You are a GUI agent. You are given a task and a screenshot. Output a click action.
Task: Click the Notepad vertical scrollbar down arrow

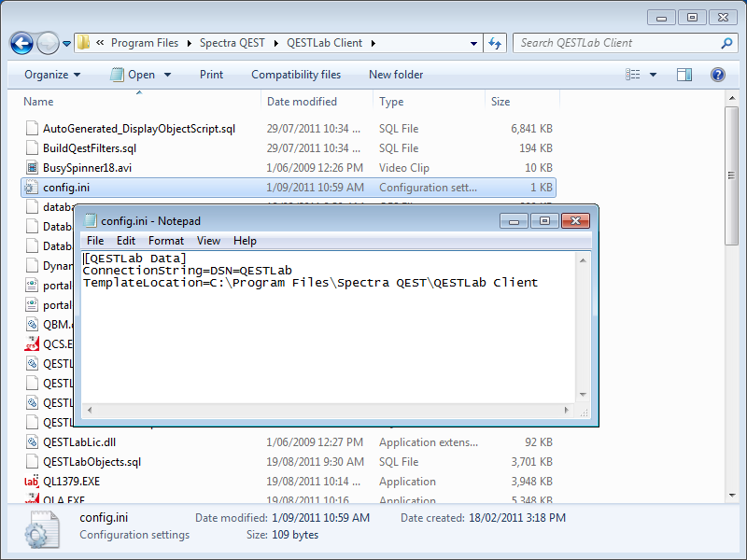click(584, 395)
